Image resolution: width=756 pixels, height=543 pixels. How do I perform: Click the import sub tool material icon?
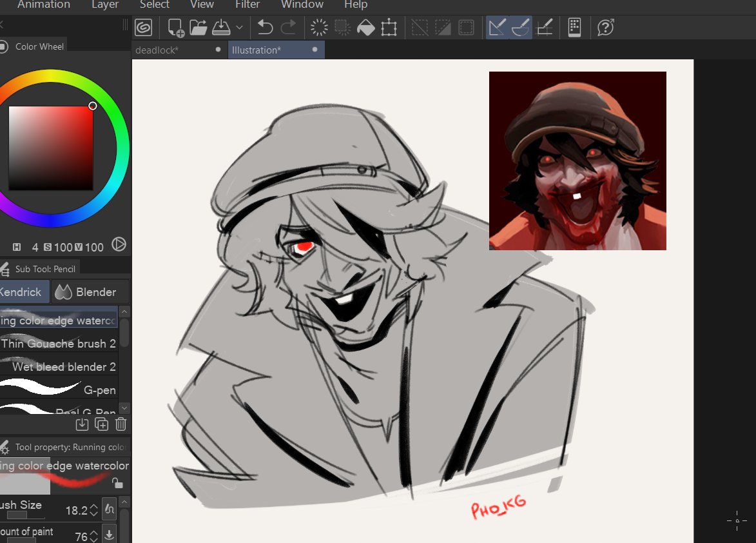pyautogui.click(x=82, y=424)
